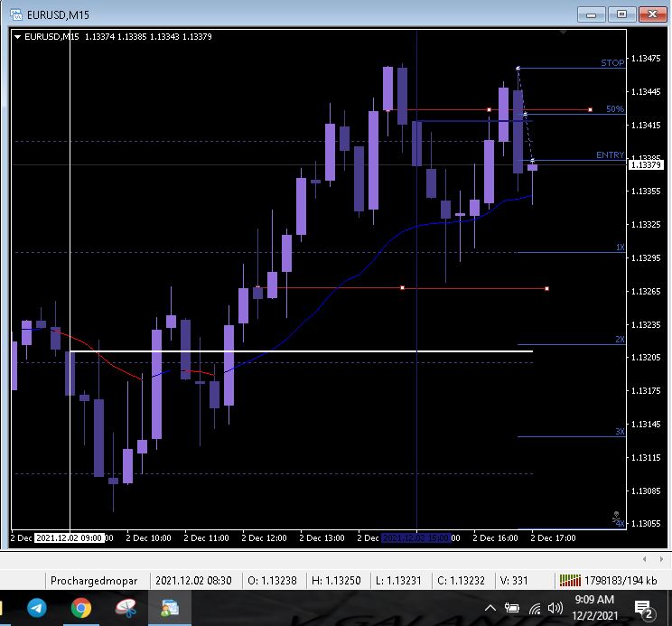Expand the EURUSD,M15 chart dropdown triangle

(17, 37)
